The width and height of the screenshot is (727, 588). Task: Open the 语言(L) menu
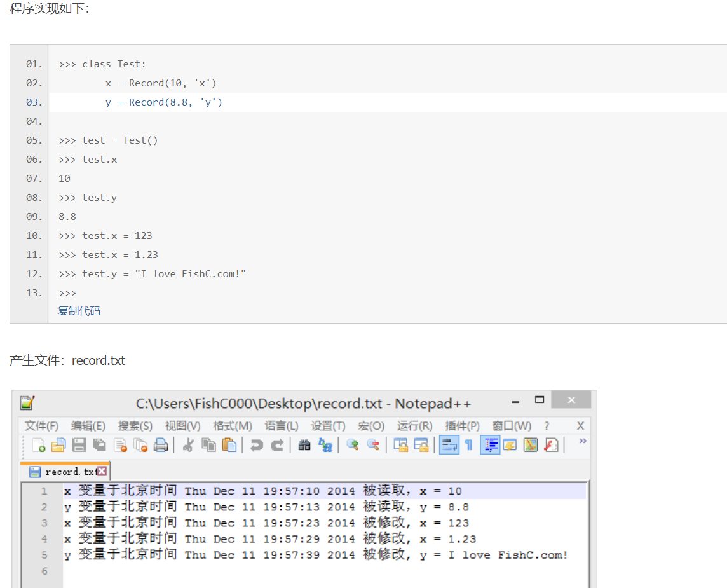coord(282,426)
